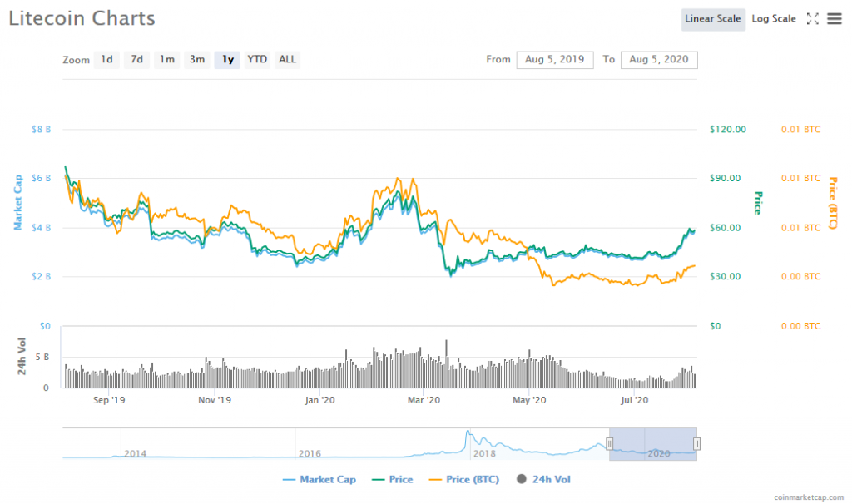Image resolution: width=852 pixels, height=504 pixels.
Task: Grab the right navigator range handle
Action: coord(696,444)
